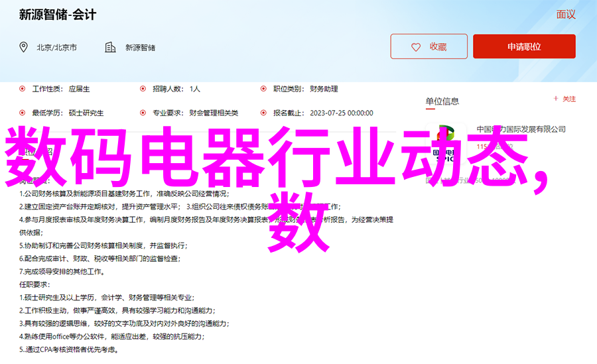Viewport: 597px width, 364px height.
Task: Follow the company via 关注
Action: click(564, 99)
